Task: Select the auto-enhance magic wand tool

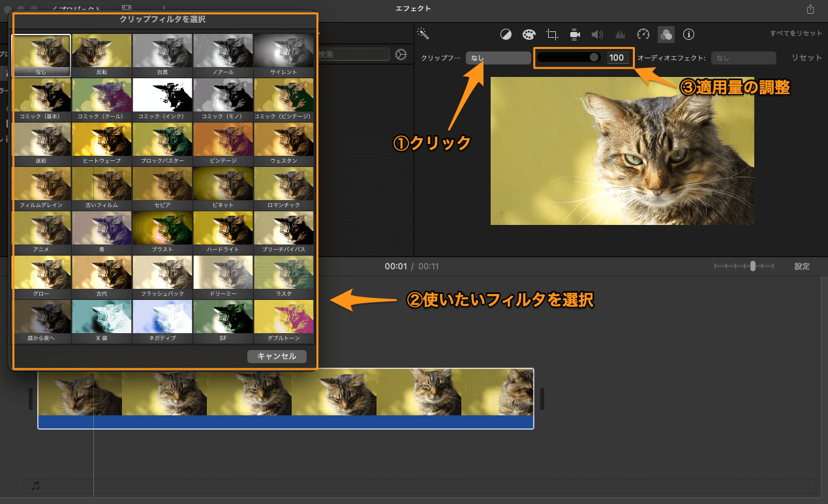Action: [x=423, y=34]
